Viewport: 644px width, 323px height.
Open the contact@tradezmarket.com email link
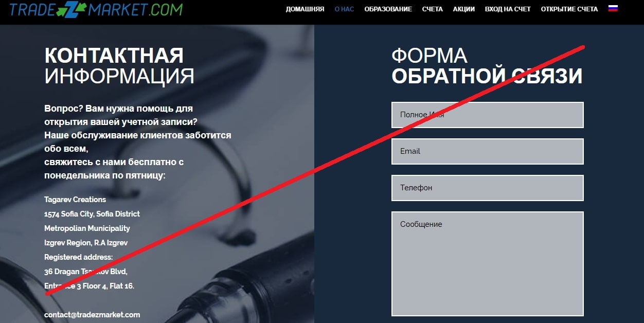pos(92,315)
